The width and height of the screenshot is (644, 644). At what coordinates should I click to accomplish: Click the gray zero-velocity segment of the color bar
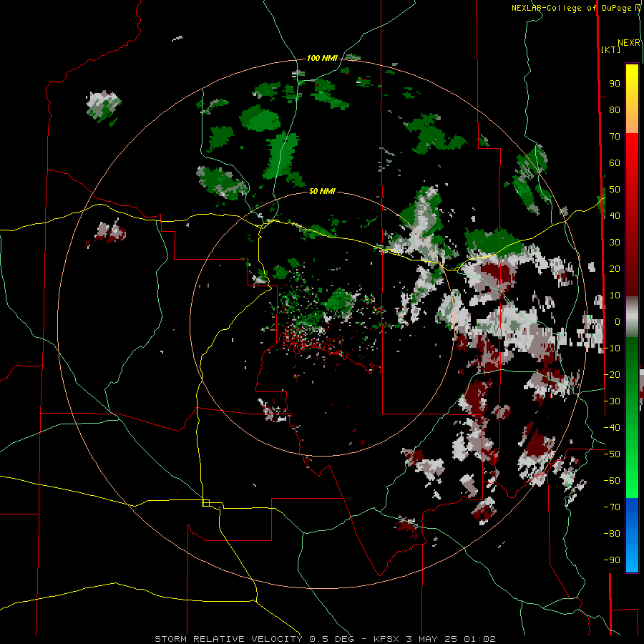632,317
